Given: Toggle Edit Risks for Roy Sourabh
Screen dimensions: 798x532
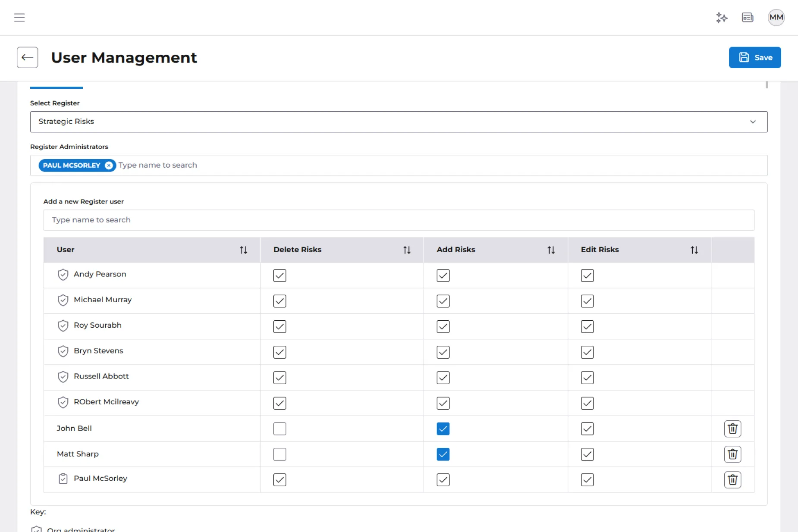Looking at the screenshot, I should click(x=587, y=327).
